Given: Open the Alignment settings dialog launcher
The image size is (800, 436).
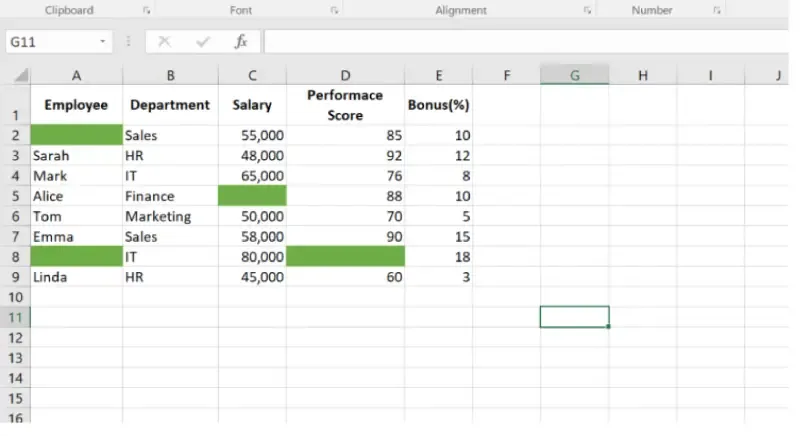Looking at the screenshot, I should pos(587,10).
